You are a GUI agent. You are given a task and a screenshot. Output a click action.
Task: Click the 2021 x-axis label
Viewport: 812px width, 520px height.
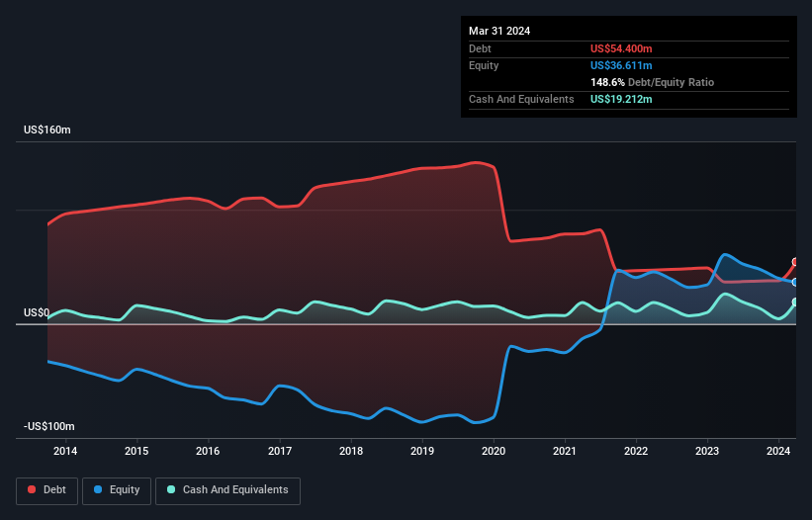coord(565,451)
